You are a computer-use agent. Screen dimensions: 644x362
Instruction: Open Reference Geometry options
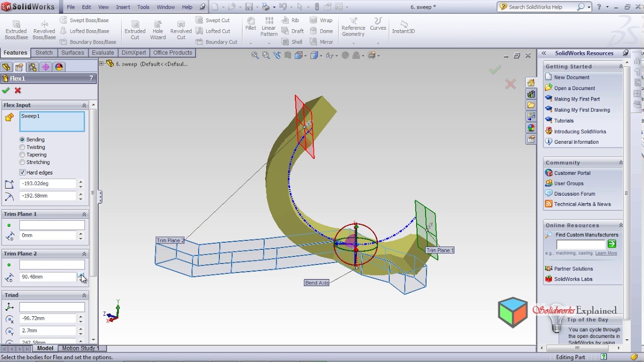tap(353, 27)
